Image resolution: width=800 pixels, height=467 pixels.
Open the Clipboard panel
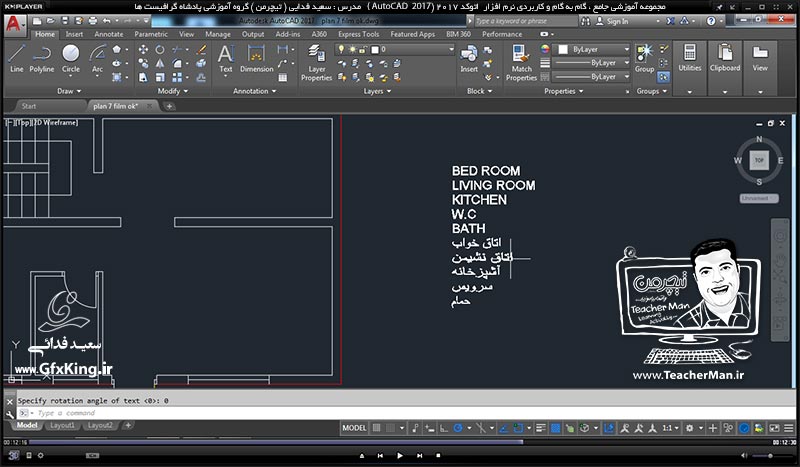click(x=724, y=57)
